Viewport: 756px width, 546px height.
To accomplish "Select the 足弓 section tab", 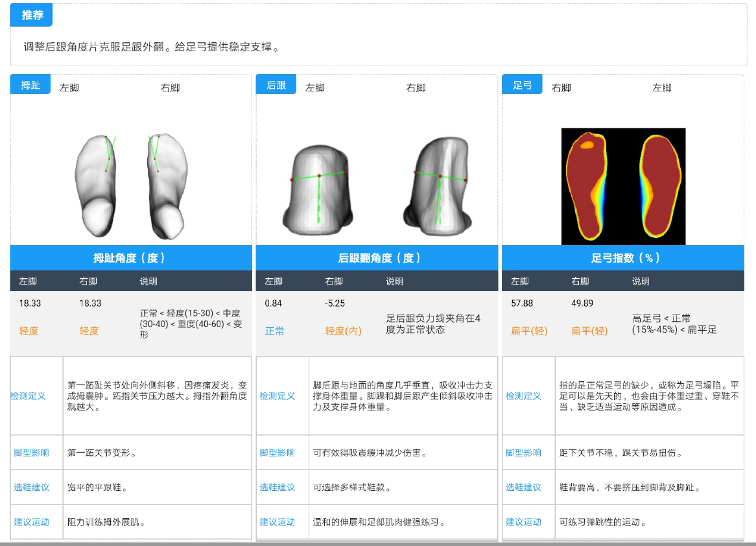I will (522, 85).
